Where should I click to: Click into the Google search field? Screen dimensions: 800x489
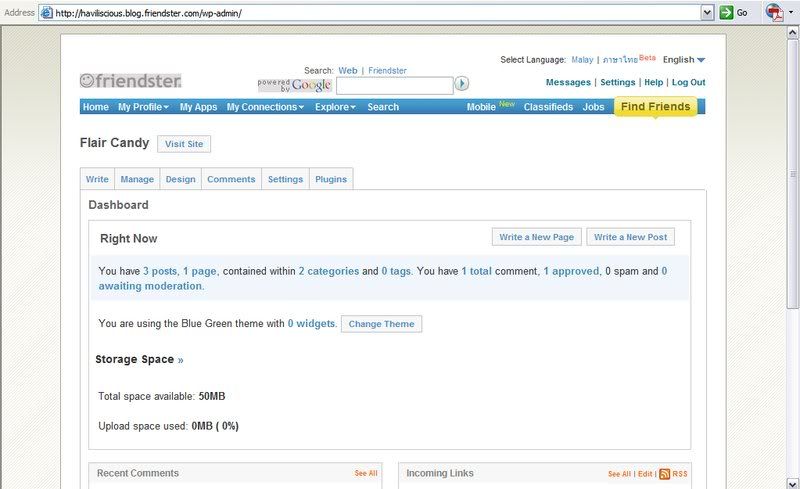coord(394,85)
